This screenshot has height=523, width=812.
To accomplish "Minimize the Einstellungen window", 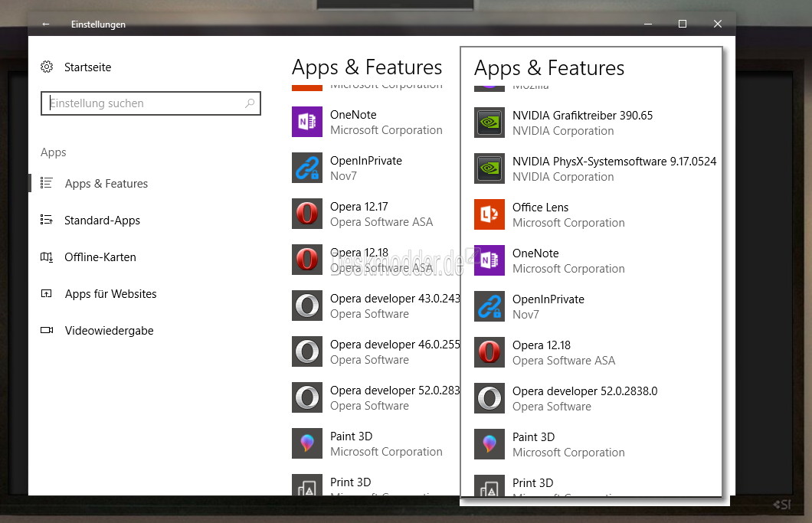I will pyautogui.click(x=648, y=24).
